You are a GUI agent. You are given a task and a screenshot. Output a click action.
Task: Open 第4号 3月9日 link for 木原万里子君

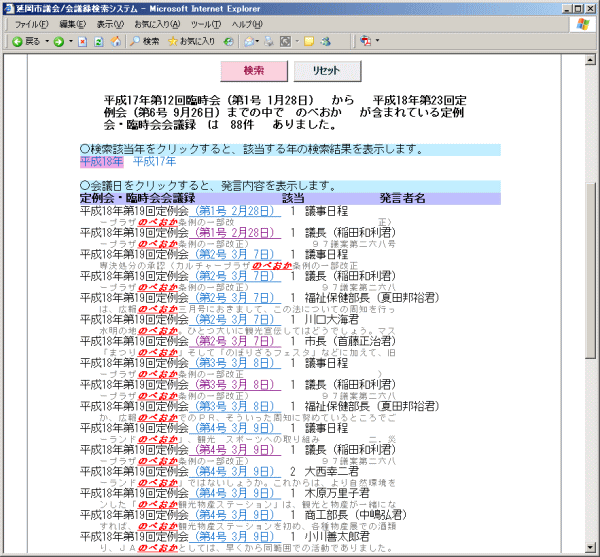click(x=235, y=493)
